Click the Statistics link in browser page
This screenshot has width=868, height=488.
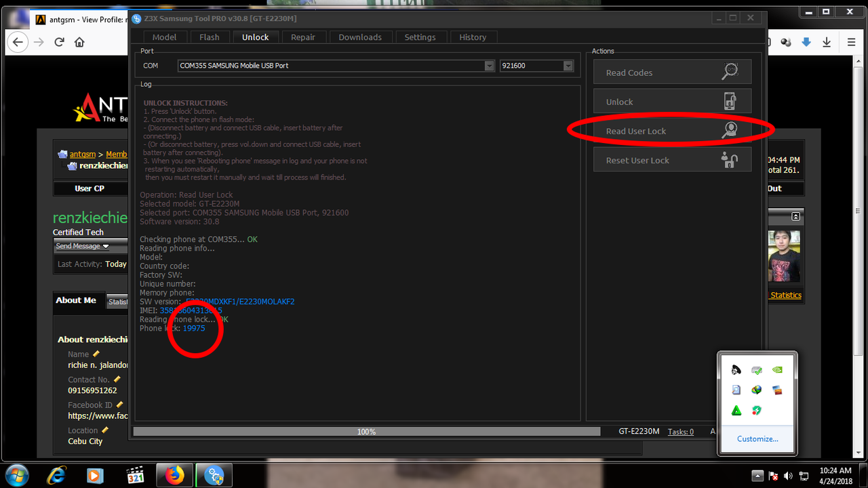coord(786,295)
